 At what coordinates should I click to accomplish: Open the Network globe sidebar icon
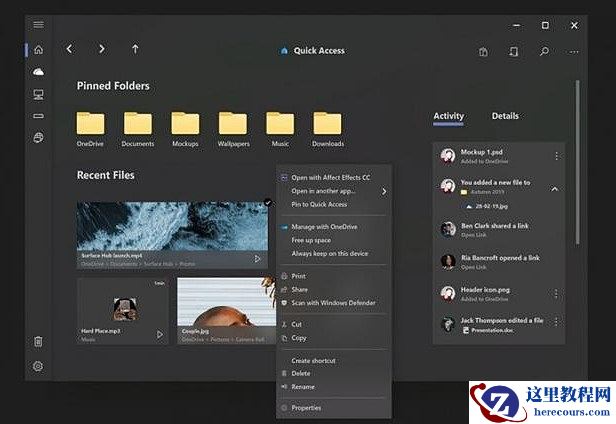point(38,138)
